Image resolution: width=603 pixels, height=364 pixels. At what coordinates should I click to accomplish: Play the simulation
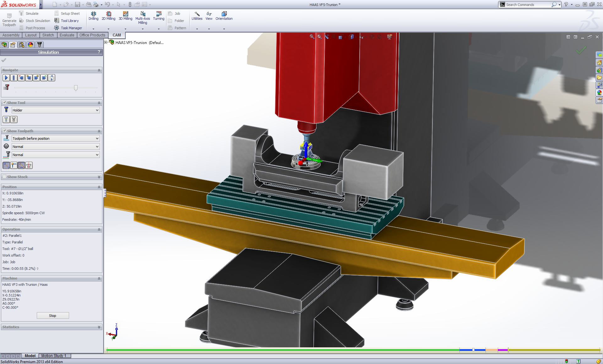pos(6,78)
